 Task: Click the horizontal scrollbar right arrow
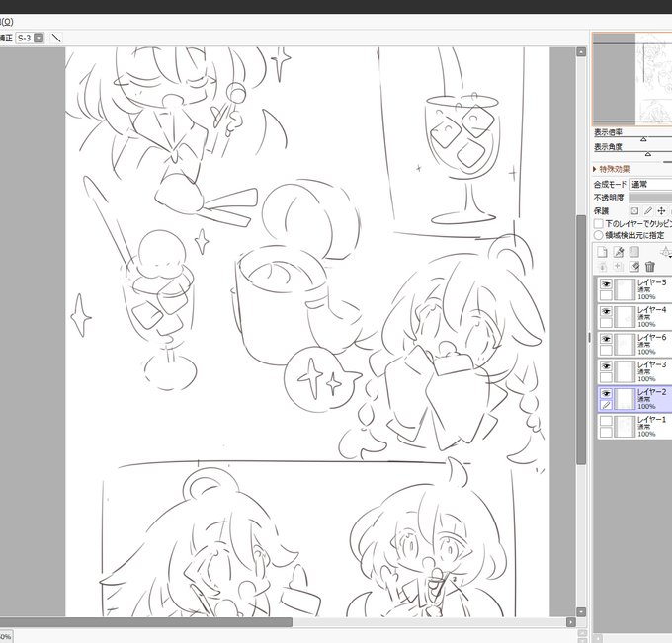pos(571,622)
